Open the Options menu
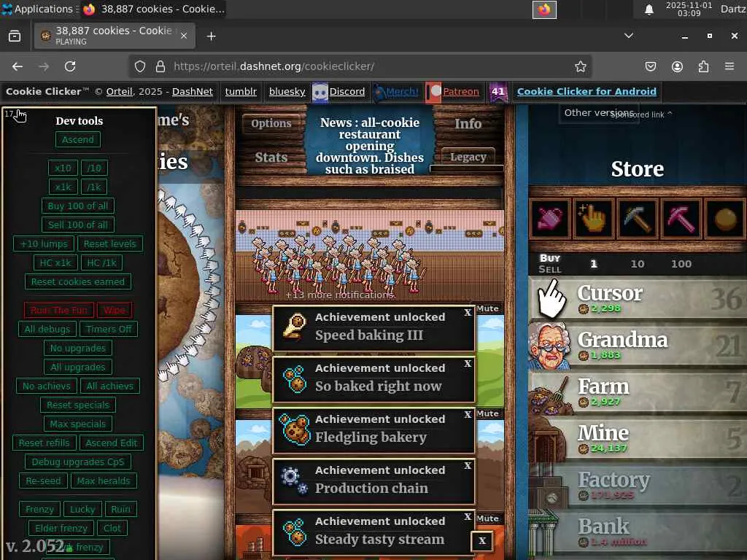 [x=271, y=123]
